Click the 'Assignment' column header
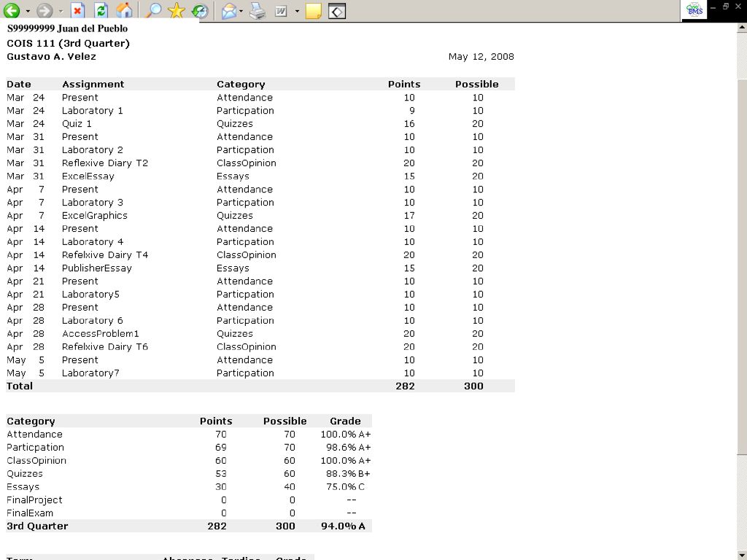The width and height of the screenshot is (747, 560). click(93, 85)
